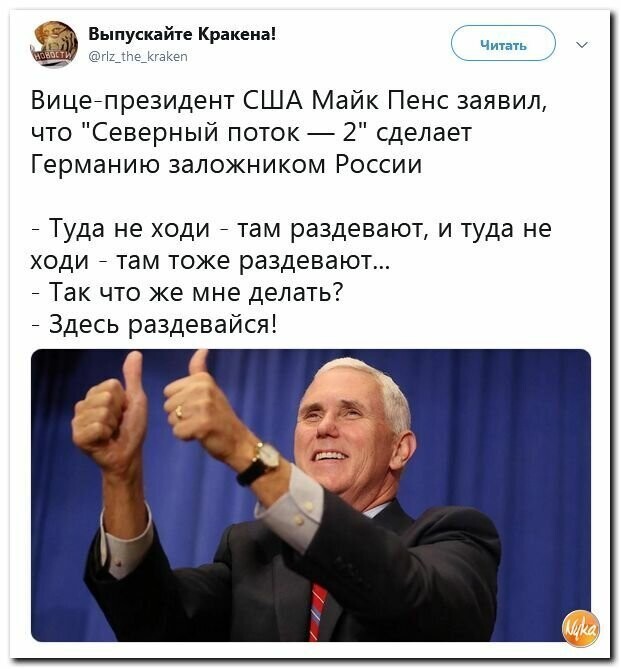The height and width of the screenshot is (669, 621).
Task: Expand the tweet options chevron menu
Action: pos(582,44)
